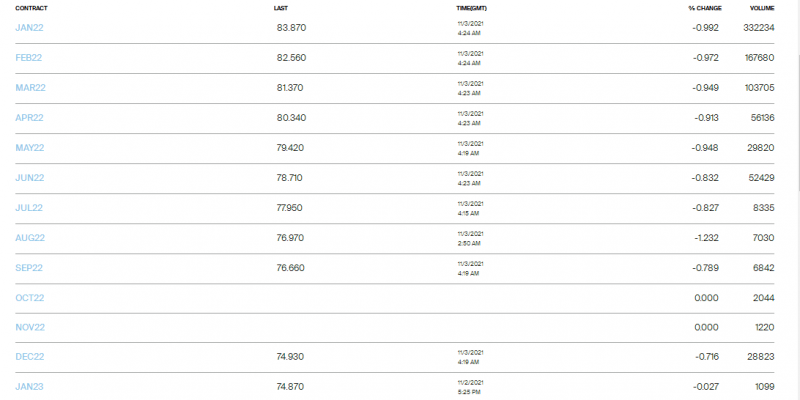The width and height of the screenshot is (800, 400).
Task: Click the LAST column header
Action: [281, 8]
